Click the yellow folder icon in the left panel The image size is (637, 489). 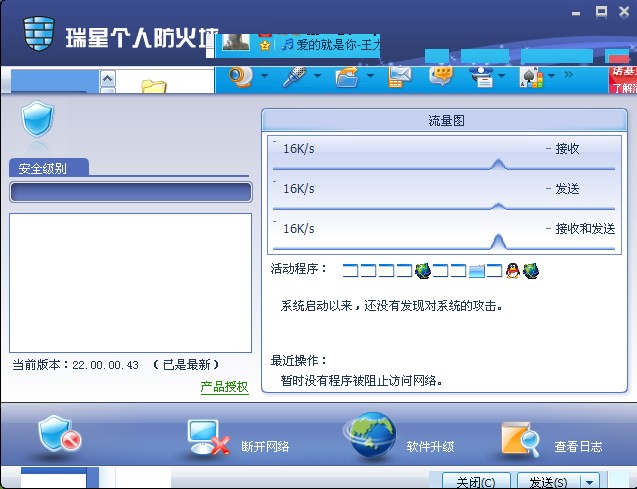click(154, 86)
